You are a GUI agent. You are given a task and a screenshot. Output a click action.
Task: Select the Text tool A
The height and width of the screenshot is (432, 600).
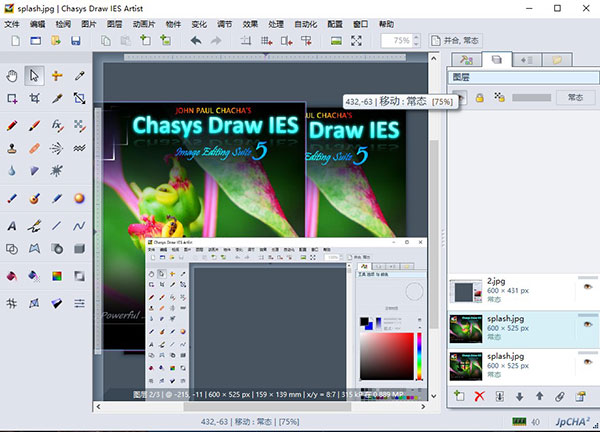[12, 226]
